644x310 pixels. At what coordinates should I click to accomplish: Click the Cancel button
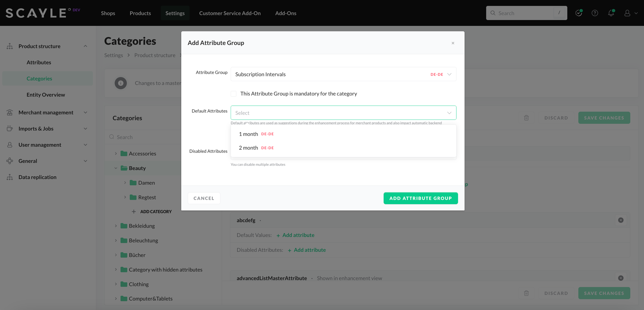(x=204, y=198)
